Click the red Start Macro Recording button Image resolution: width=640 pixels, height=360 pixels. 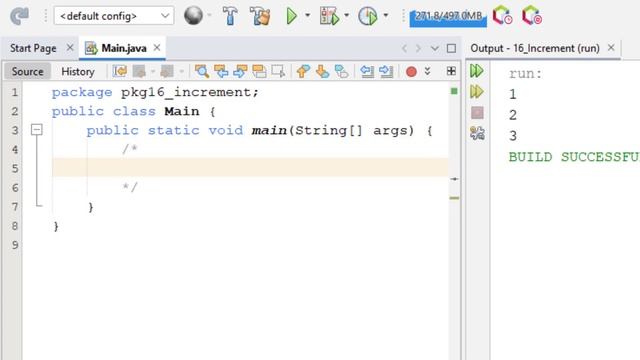(x=411, y=71)
